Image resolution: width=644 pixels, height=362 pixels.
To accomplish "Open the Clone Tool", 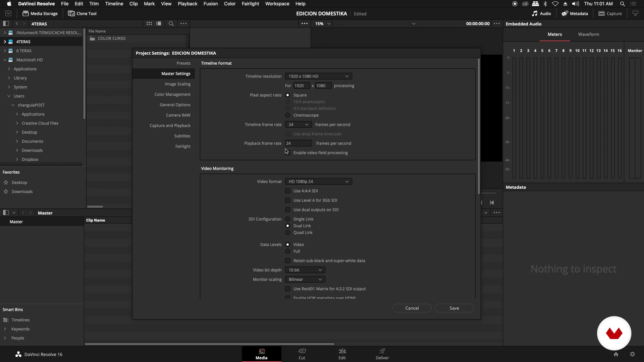I will coord(82,13).
